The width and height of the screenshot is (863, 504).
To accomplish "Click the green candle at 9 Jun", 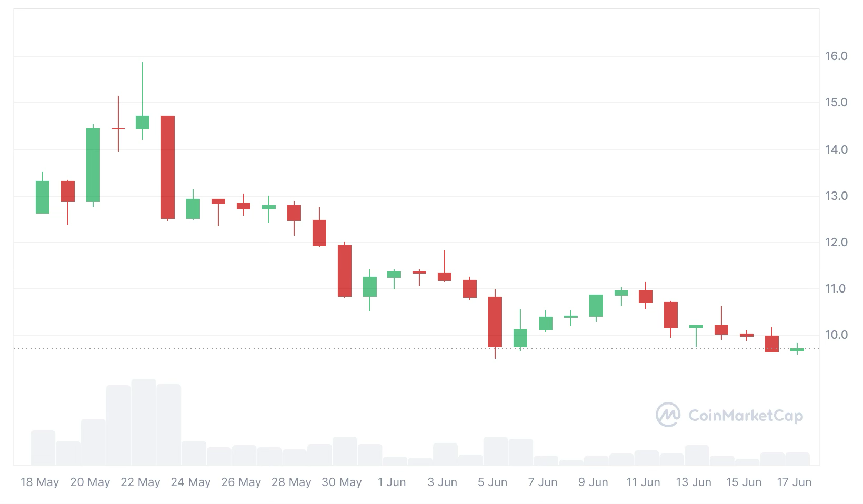I will click(x=596, y=306).
